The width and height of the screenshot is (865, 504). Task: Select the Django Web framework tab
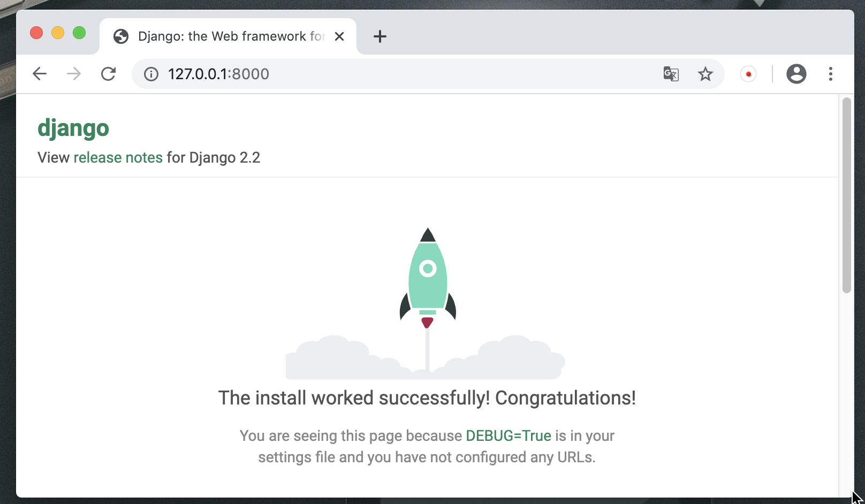228,36
